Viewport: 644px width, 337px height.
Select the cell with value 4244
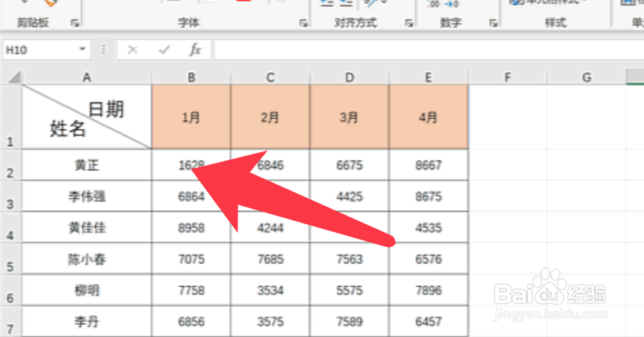(x=270, y=227)
